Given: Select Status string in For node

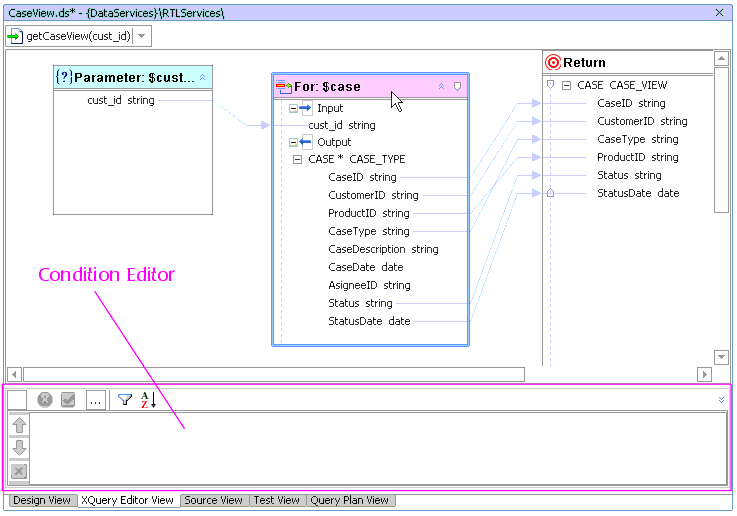Looking at the screenshot, I should tap(361, 303).
